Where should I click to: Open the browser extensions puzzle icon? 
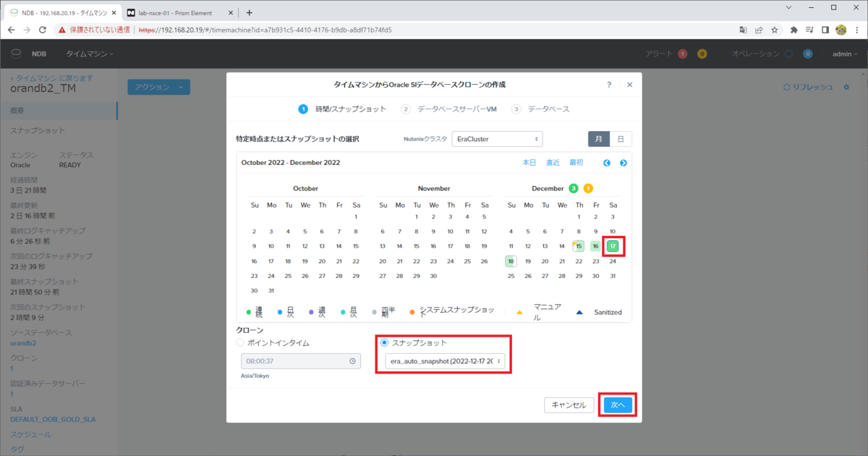793,30
